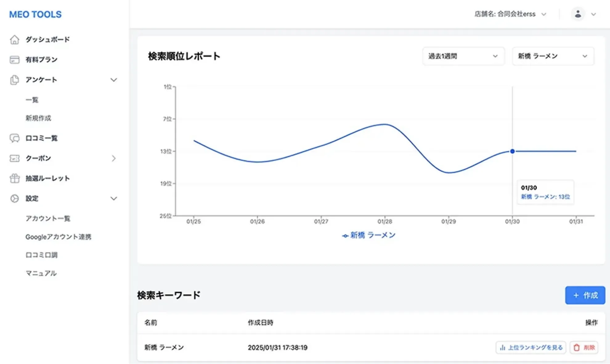
Task: Open アカウント一覧 settings page
Action: point(48,218)
